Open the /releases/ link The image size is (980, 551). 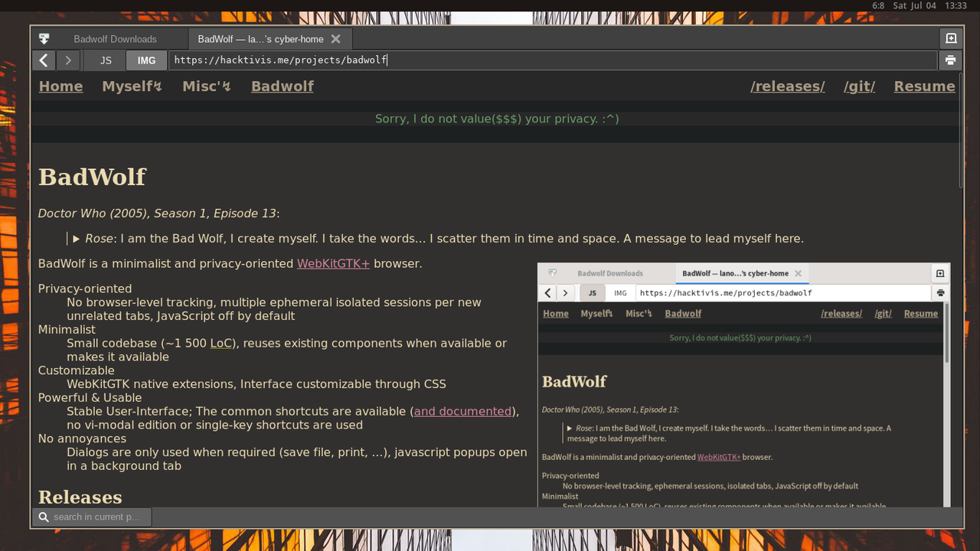click(x=788, y=86)
